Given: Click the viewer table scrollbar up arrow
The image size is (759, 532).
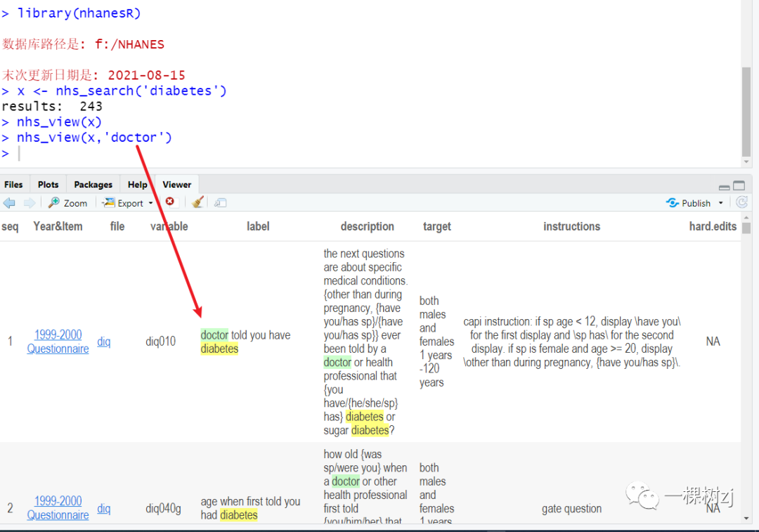Looking at the screenshot, I should (x=746, y=218).
